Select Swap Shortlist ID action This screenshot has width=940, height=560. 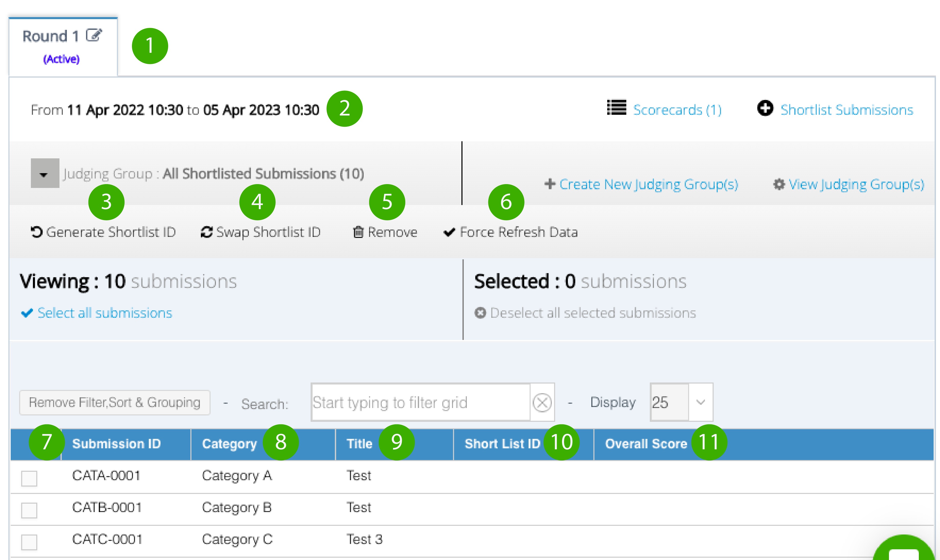click(x=268, y=233)
